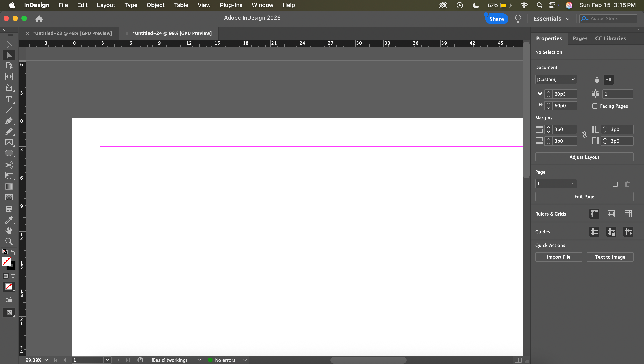
Task: Select the Scissors tool
Action: (9, 165)
